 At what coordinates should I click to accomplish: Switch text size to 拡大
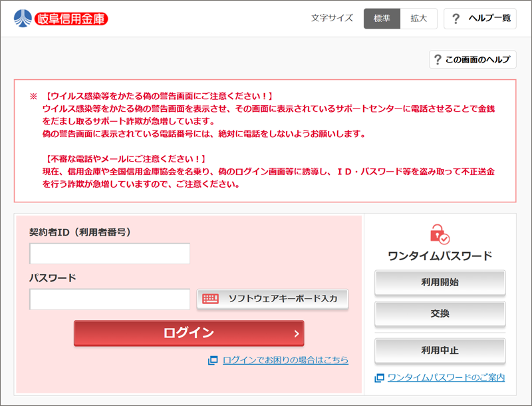coord(419,19)
